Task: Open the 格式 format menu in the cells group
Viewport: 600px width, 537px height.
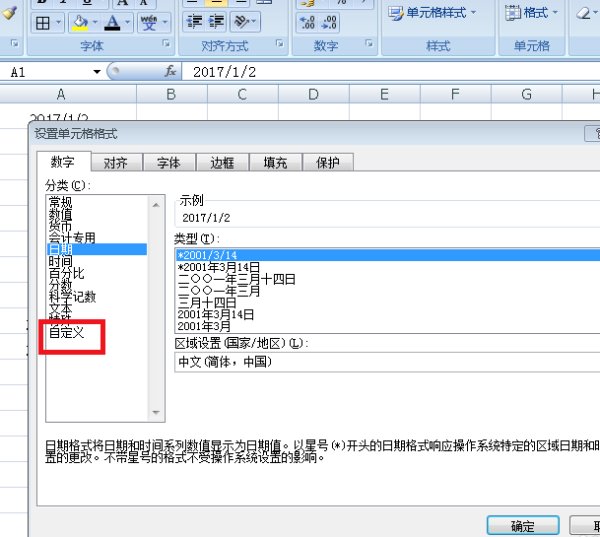Action: tap(531, 13)
